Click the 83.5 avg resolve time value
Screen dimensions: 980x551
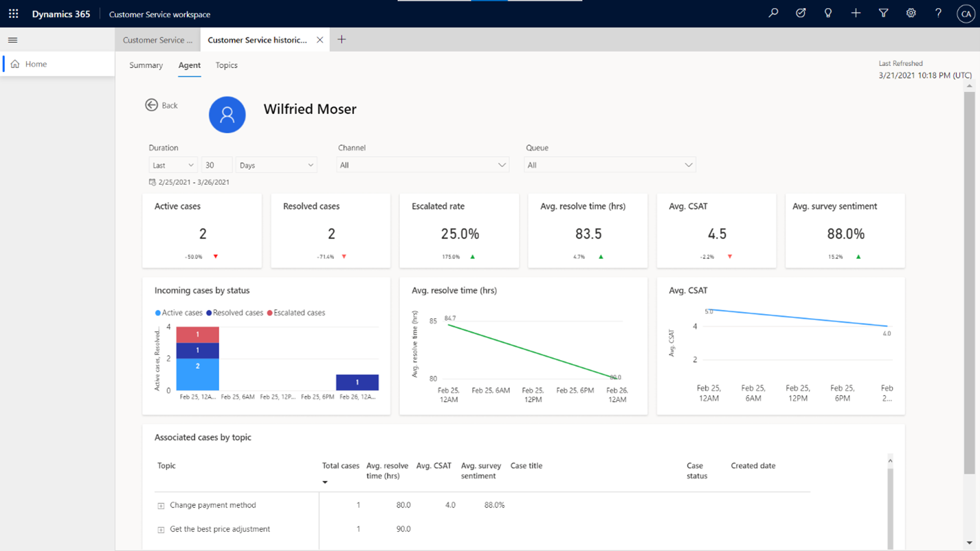pyautogui.click(x=588, y=234)
